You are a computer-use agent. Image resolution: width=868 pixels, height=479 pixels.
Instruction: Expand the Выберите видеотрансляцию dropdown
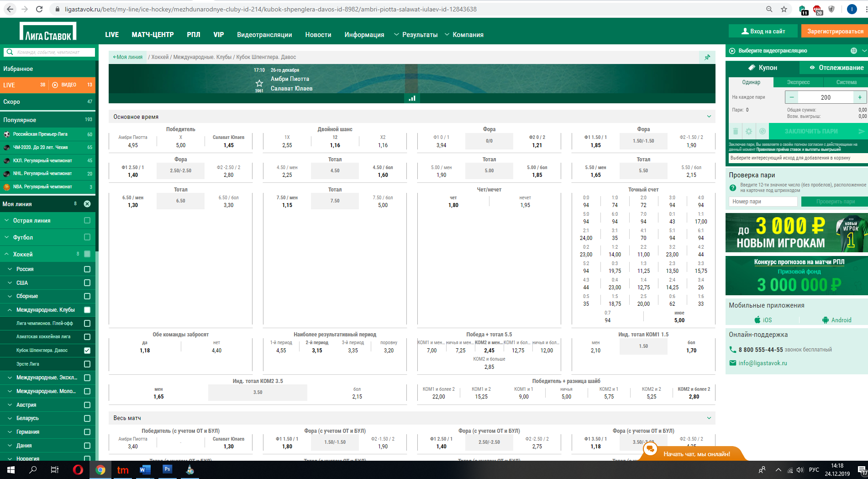[x=863, y=51]
